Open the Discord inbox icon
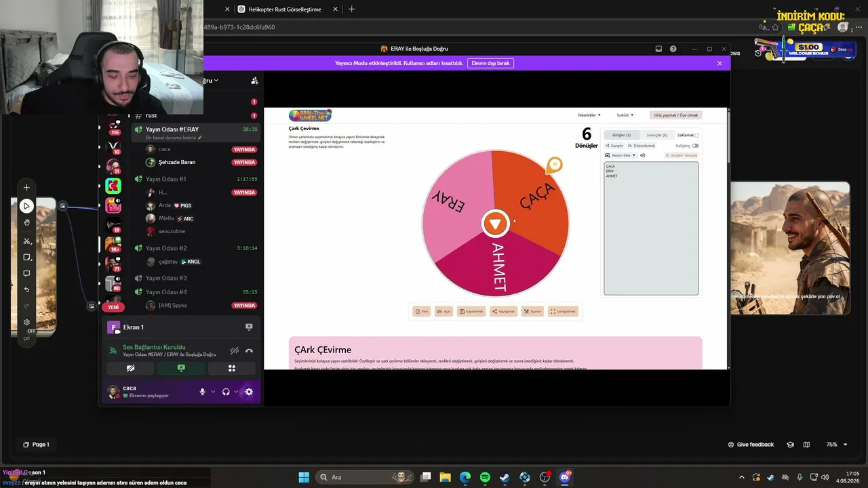This screenshot has width=868, height=488. click(x=658, y=49)
